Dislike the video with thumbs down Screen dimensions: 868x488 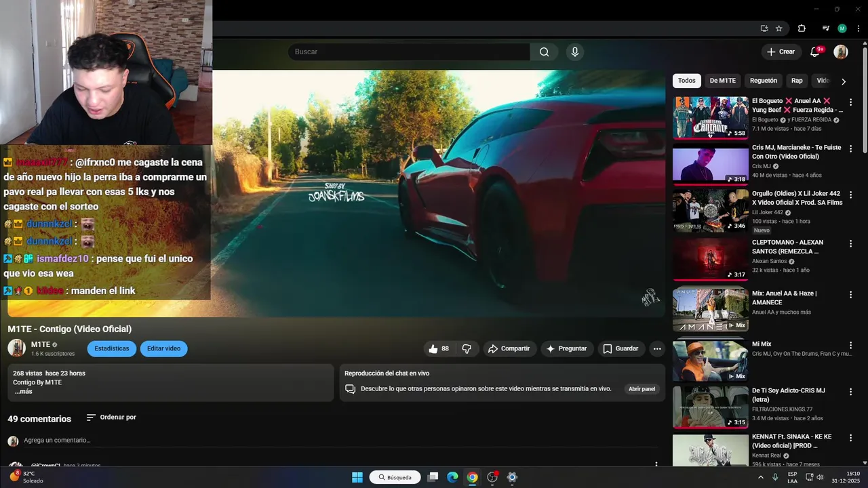(x=467, y=348)
